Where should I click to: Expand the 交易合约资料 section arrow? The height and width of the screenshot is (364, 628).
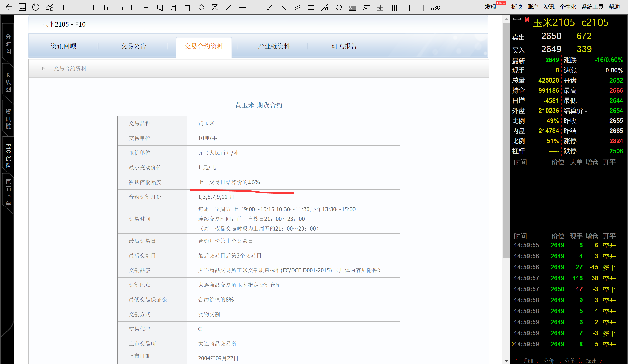coord(44,68)
